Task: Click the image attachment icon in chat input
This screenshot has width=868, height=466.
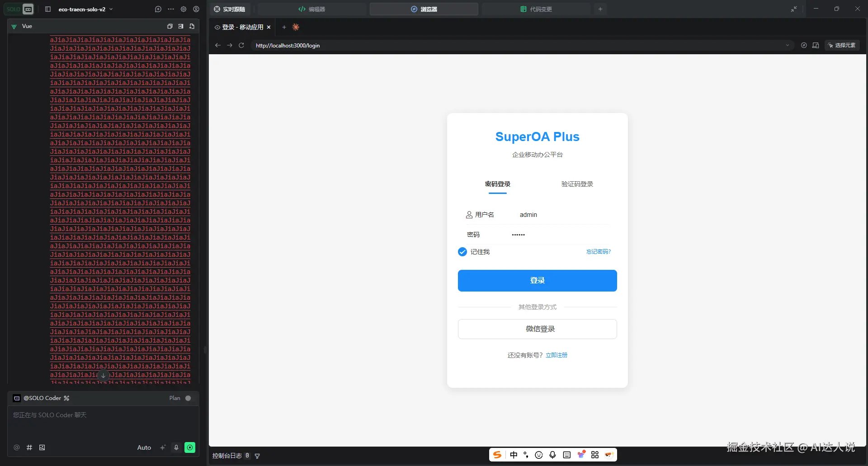Action: coord(42,447)
